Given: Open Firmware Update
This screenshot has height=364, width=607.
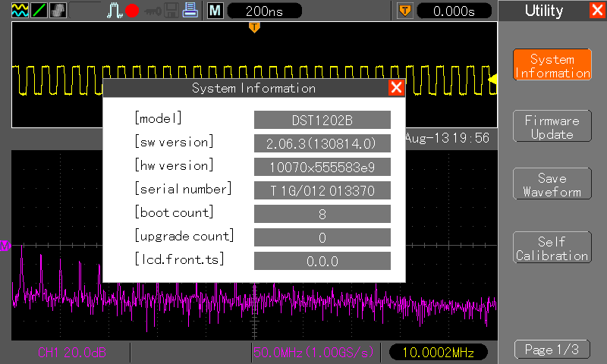Looking at the screenshot, I should [x=552, y=126].
